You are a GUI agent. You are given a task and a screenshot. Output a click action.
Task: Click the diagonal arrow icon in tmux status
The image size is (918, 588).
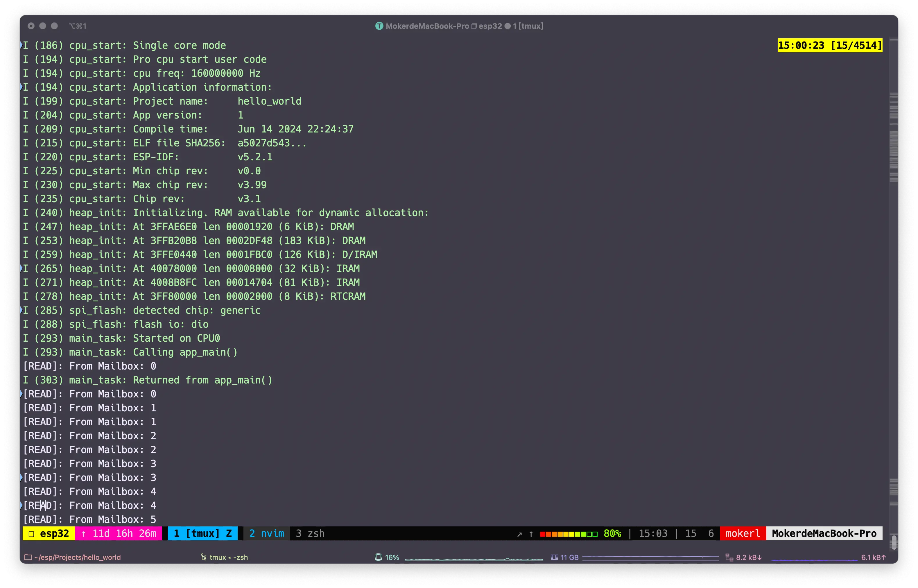[x=519, y=534]
